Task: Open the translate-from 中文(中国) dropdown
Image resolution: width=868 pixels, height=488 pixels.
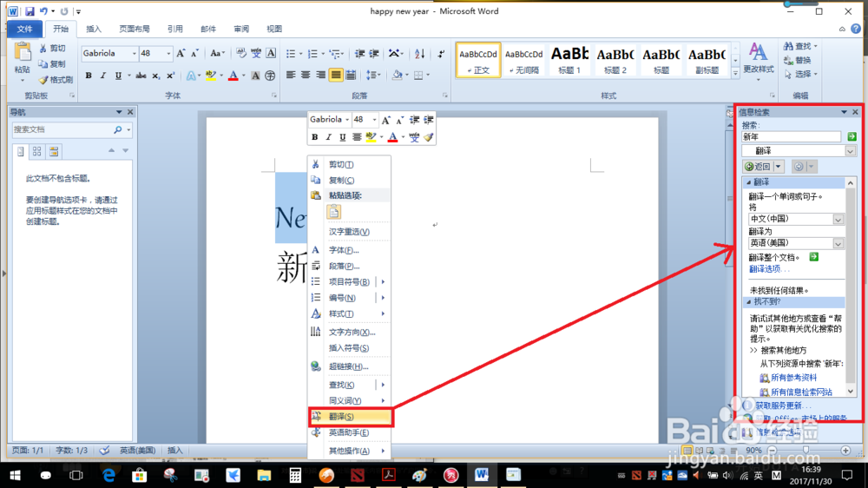Action: 838,220
